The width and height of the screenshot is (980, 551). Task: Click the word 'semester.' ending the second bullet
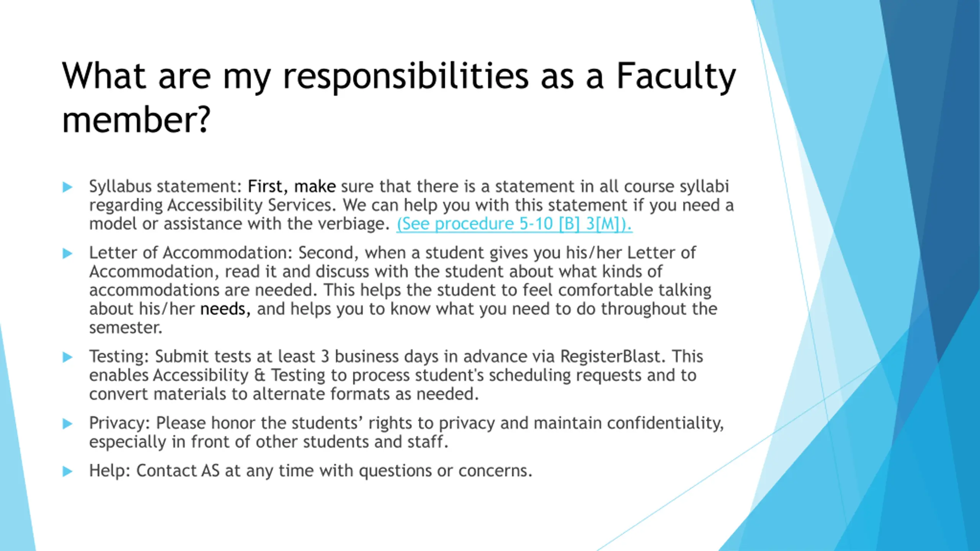pyautogui.click(x=126, y=328)
